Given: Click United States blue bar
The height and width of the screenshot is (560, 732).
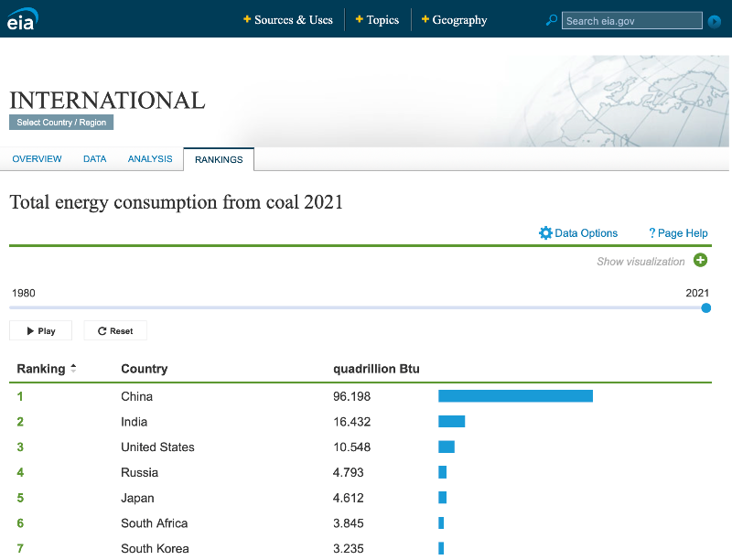Looking at the screenshot, I should (447, 447).
